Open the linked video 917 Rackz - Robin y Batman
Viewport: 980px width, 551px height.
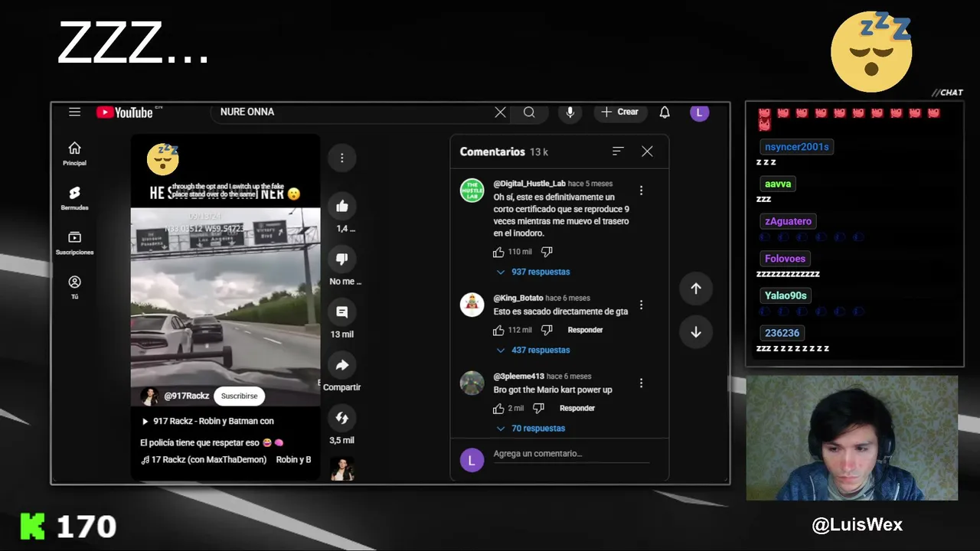point(207,421)
